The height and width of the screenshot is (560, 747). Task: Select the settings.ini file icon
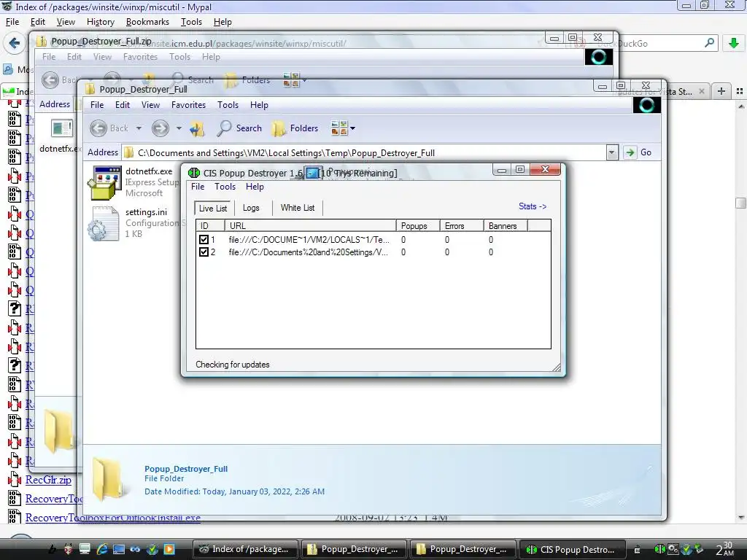pos(104,223)
